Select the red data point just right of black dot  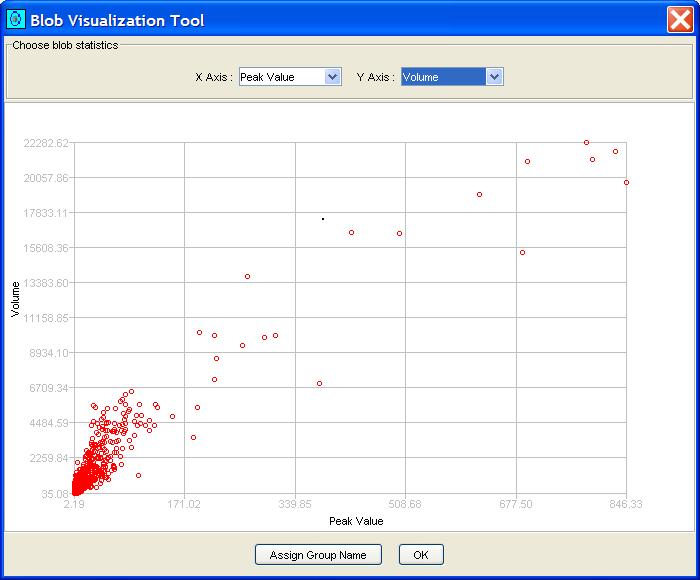pos(351,232)
